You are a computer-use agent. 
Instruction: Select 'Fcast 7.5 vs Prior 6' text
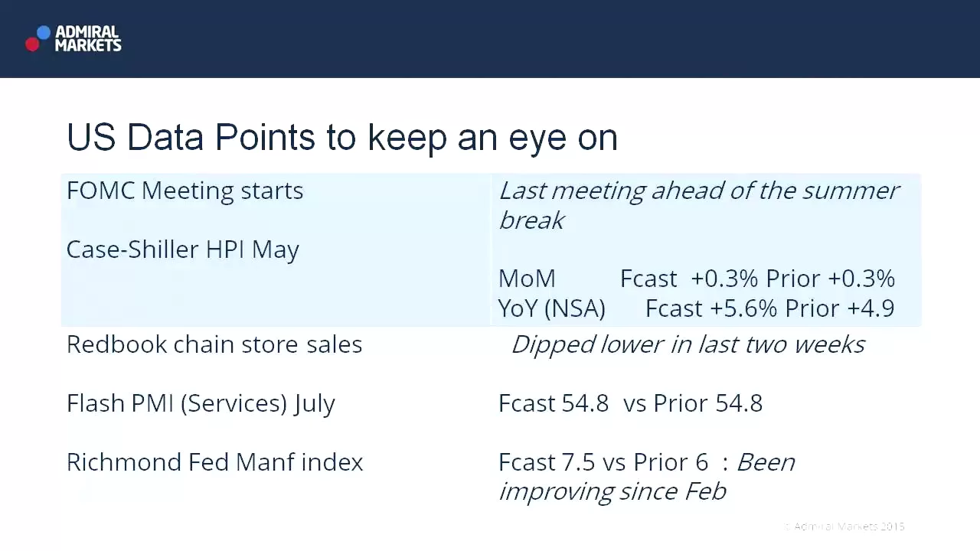coord(603,462)
